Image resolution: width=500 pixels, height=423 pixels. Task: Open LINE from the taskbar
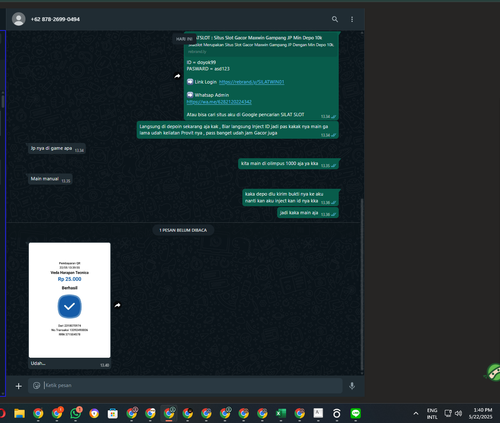pos(356,414)
